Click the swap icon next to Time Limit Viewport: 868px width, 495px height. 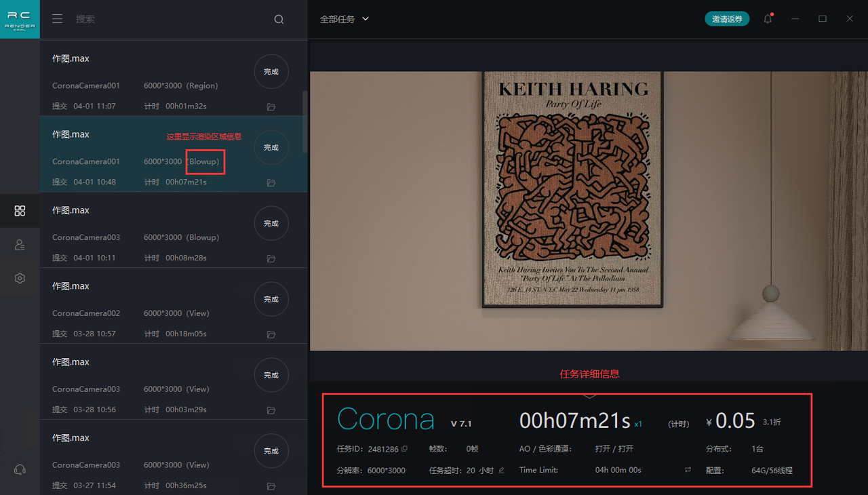coord(688,470)
